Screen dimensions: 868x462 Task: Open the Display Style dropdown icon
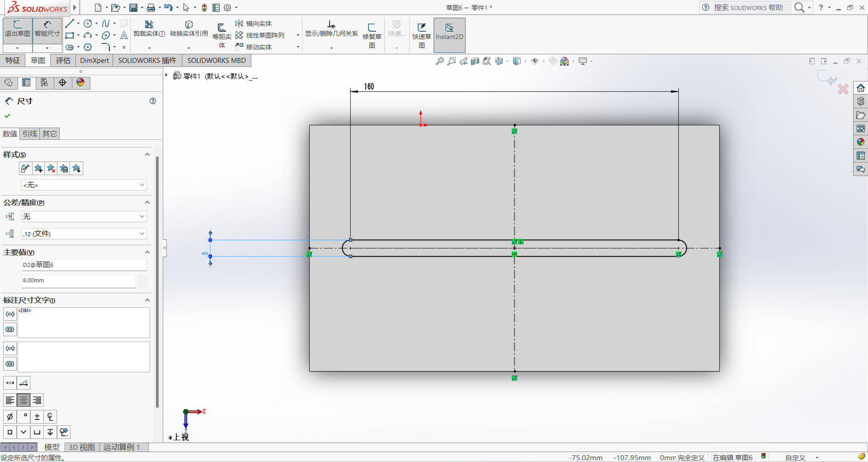517,61
